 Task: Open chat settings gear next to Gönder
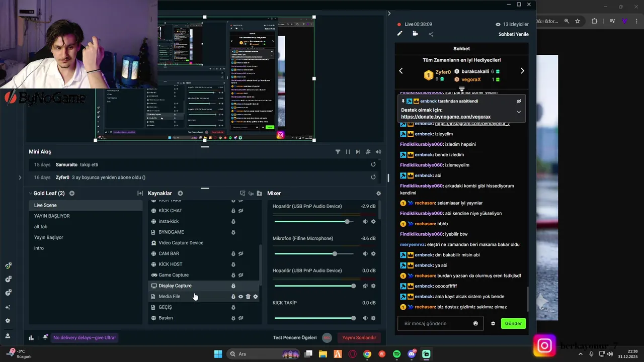click(x=493, y=323)
